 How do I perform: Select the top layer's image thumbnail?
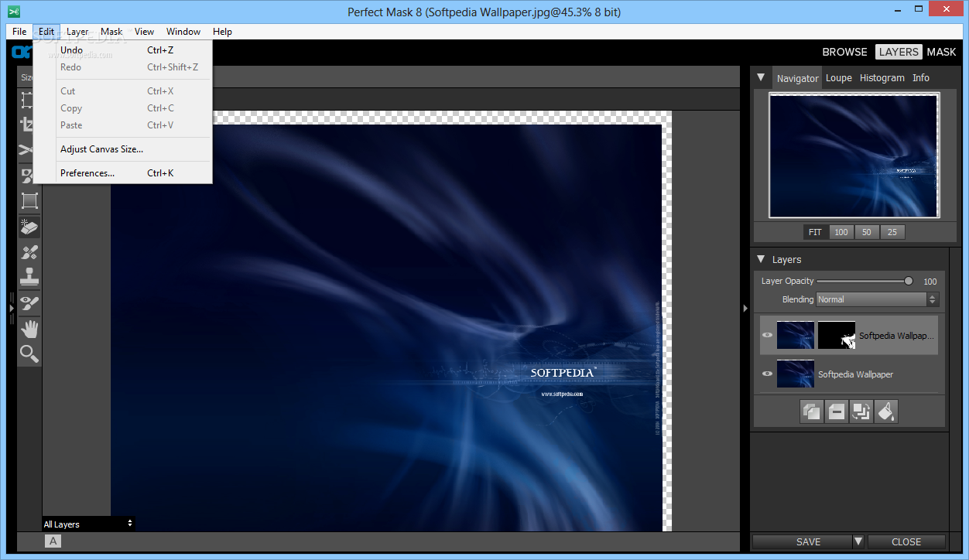click(x=796, y=336)
